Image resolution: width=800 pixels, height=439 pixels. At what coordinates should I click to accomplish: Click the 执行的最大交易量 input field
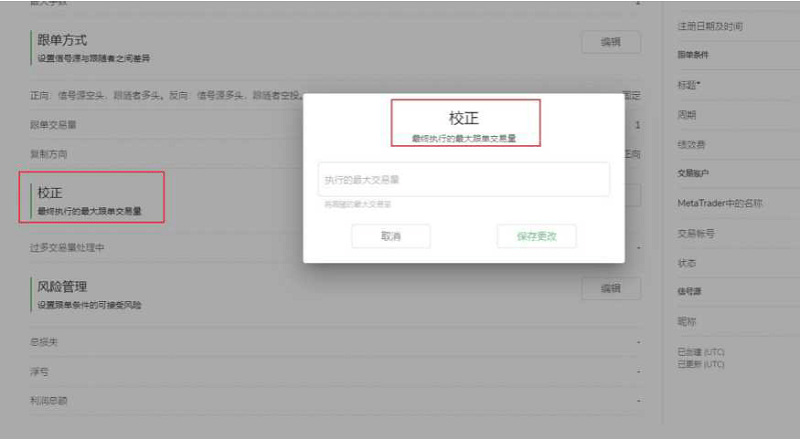[x=463, y=179]
